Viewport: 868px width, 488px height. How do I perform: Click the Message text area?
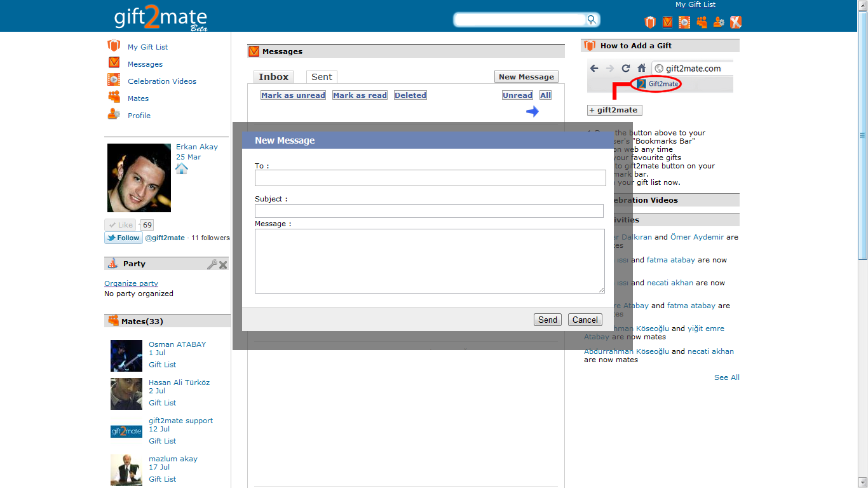pyautogui.click(x=430, y=261)
